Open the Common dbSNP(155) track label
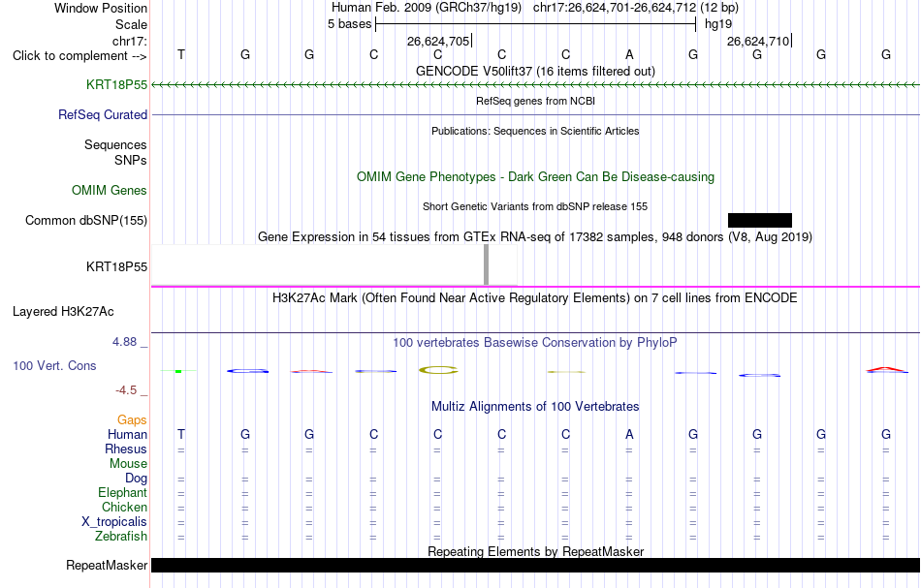The width and height of the screenshot is (921, 588). tap(86, 221)
